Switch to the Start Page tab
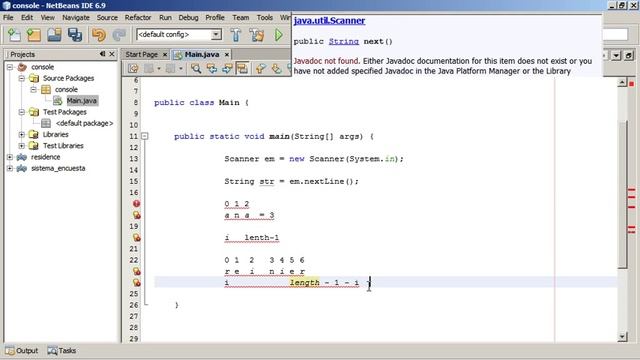640x360 pixels. [x=141, y=54]
